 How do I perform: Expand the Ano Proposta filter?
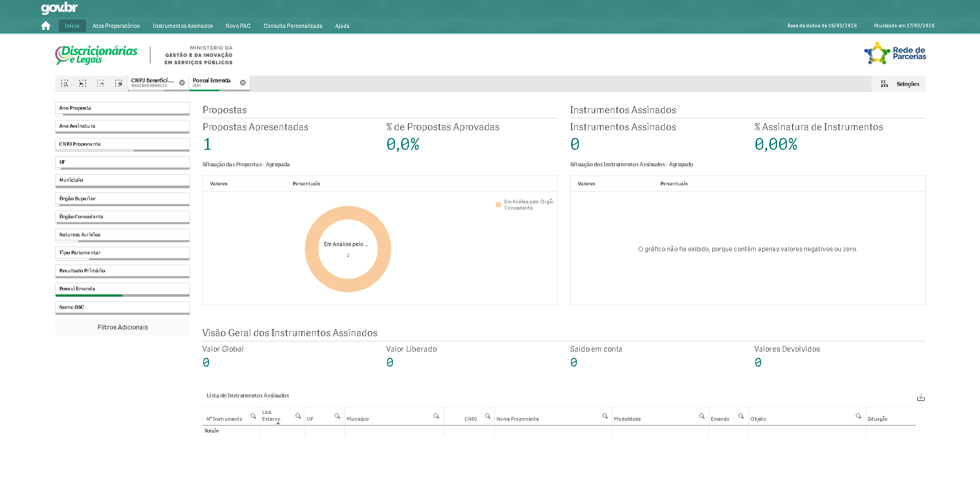pos(122,108)
